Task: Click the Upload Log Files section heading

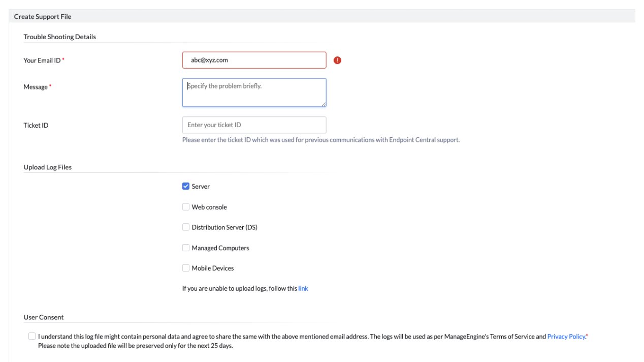Action: tap(47, 167)
